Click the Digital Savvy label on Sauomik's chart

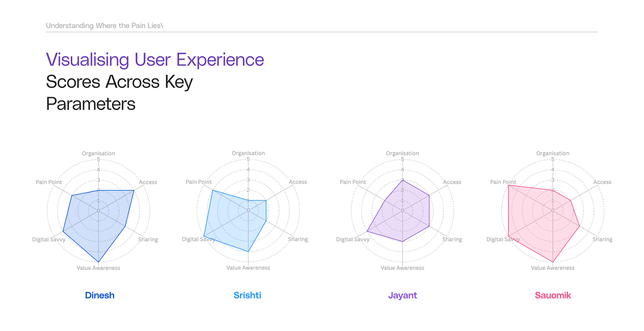click(x=503, y=239)
